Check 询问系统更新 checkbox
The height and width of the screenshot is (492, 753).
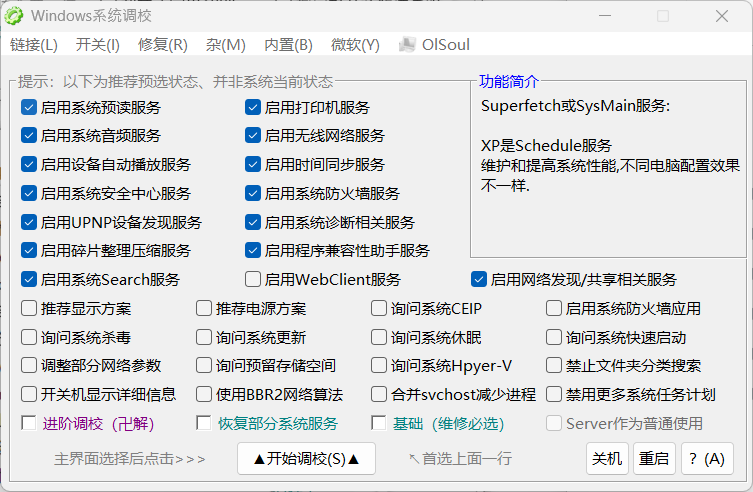point(204,337)
